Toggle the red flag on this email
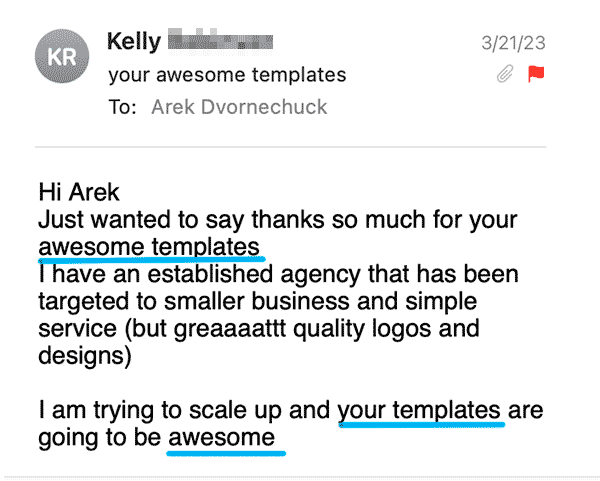Image resolution: width=600 pixels, height=481 pixels. tap(536, 74)
